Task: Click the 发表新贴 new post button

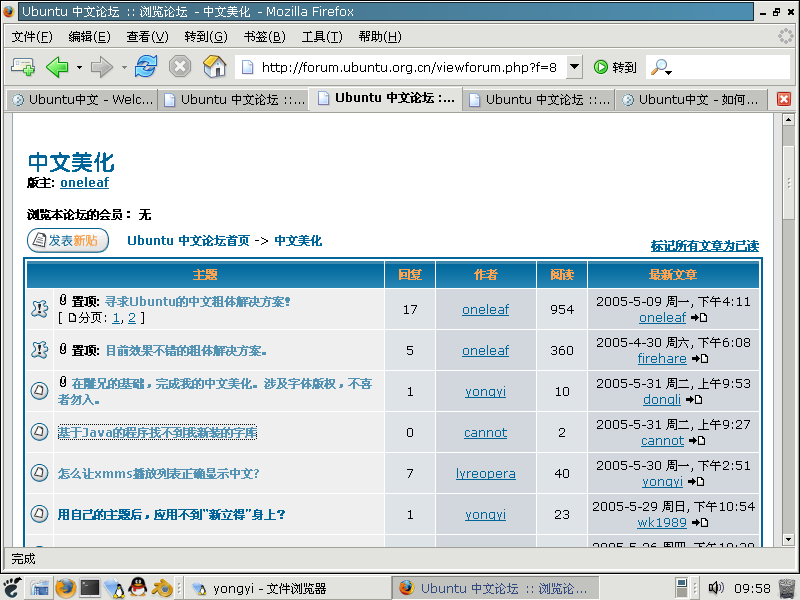Action: (68, 240)
